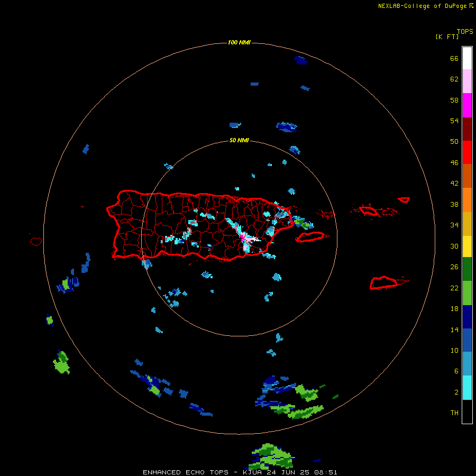Click the light green legend swatch

[467, 293]
